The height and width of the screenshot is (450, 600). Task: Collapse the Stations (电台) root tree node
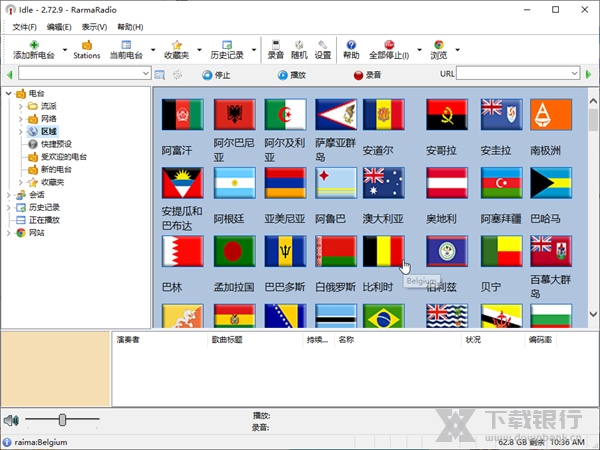[8, 93]
